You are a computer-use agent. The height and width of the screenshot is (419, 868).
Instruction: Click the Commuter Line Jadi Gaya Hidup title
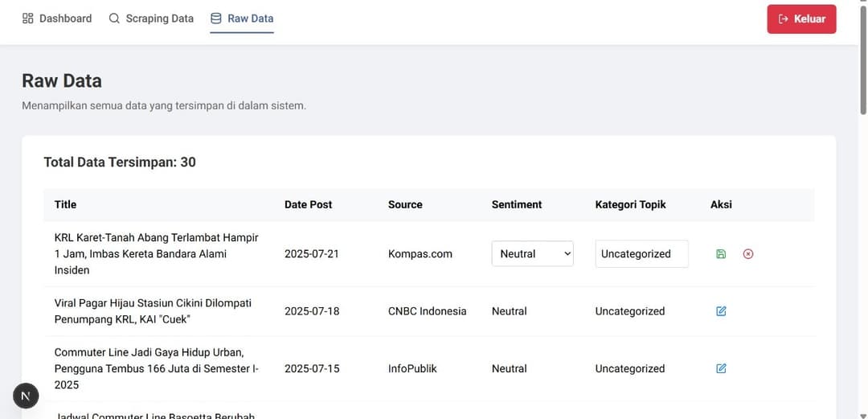click(x=157, y=368)
